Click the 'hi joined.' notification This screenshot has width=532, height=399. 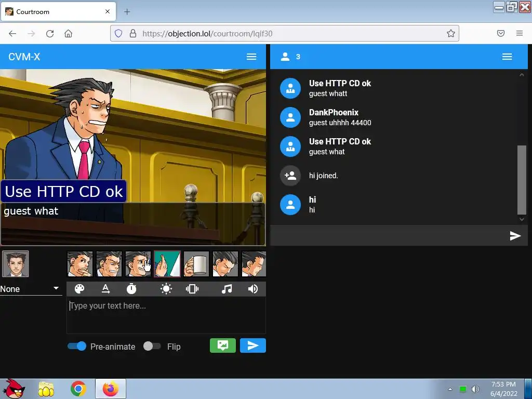[x=323, y=176]
